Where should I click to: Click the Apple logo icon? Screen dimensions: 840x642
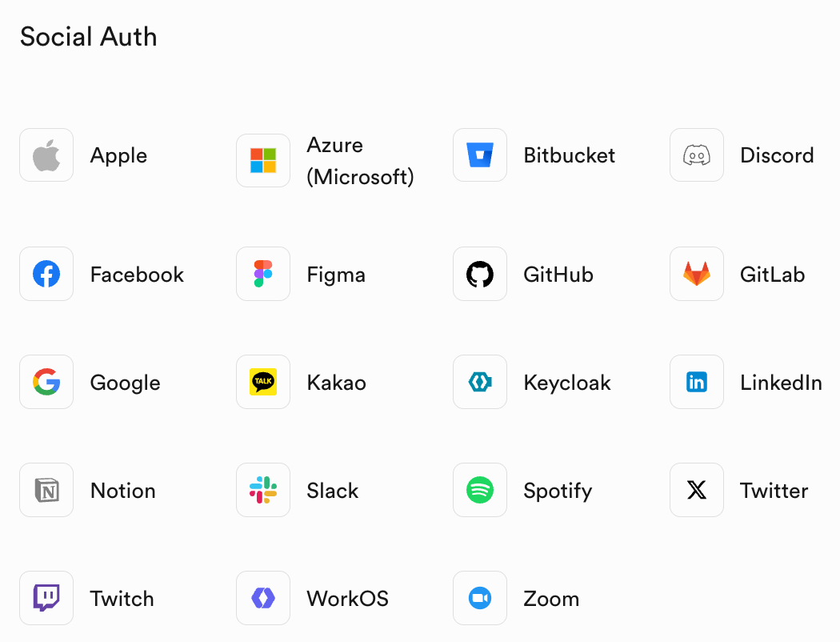46,155
